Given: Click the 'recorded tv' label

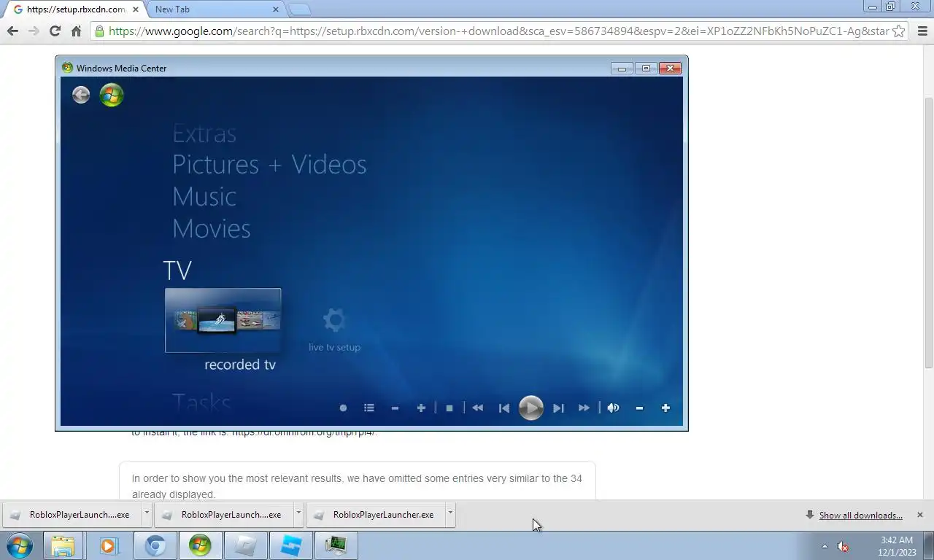Looking at the screenshot, I should click(240, 365).
